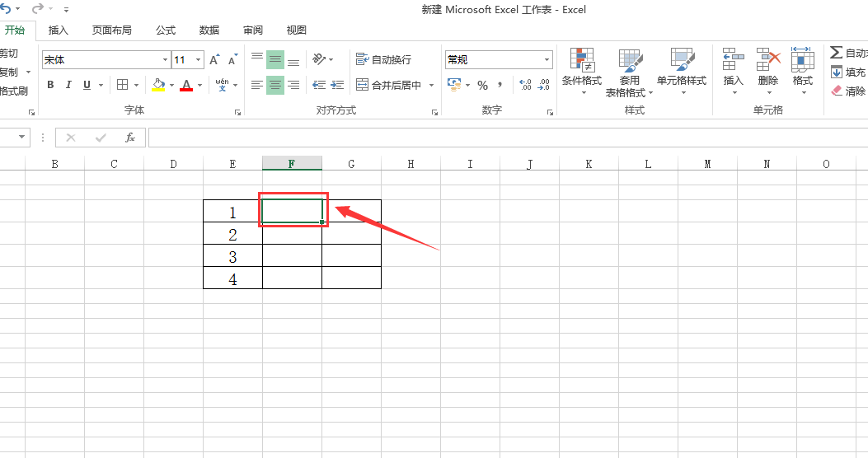Toggle Bold formatting
Screen dimensions: 868x458
[x=50, y=85]
